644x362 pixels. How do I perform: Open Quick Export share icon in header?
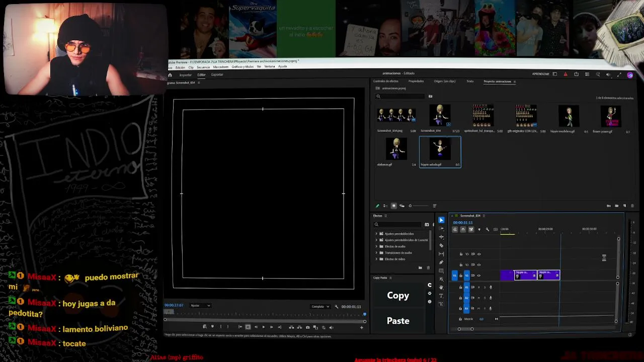point(576,74)
